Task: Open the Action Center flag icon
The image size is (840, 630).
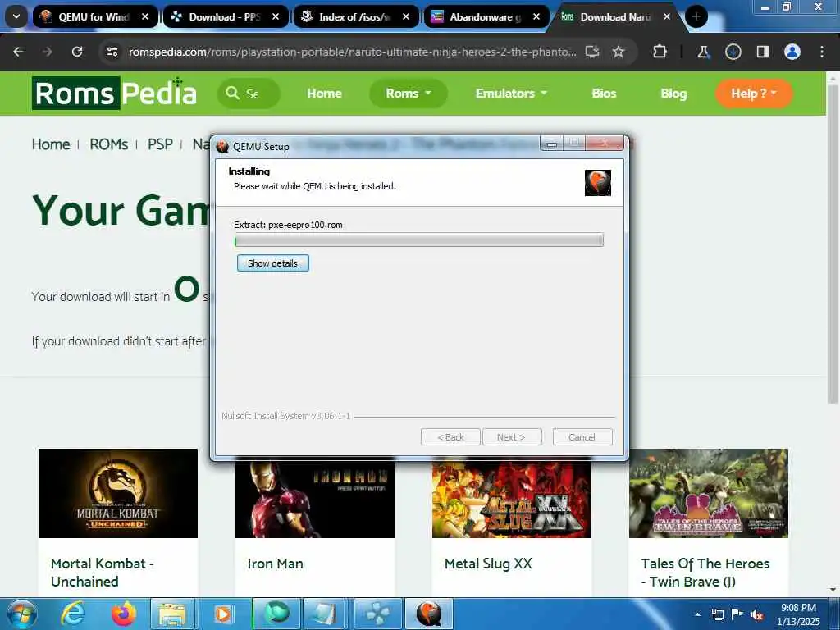Action: 737,614
